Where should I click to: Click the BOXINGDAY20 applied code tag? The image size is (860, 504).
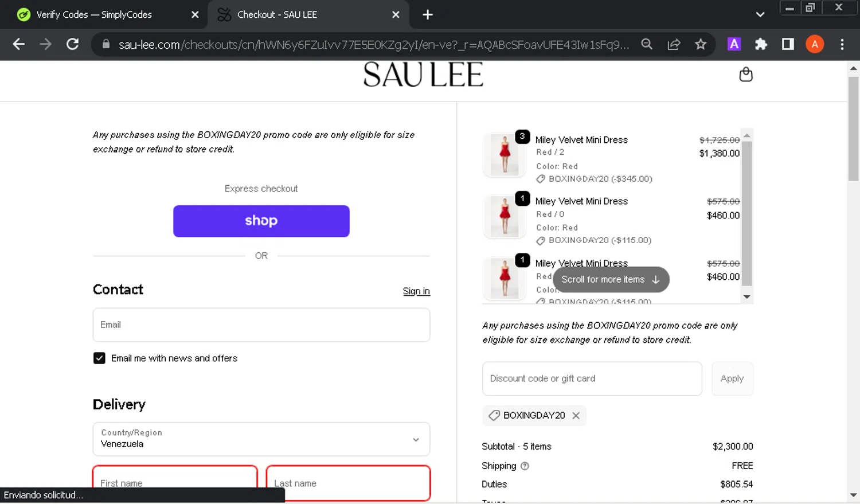click(x=534, y=416)
